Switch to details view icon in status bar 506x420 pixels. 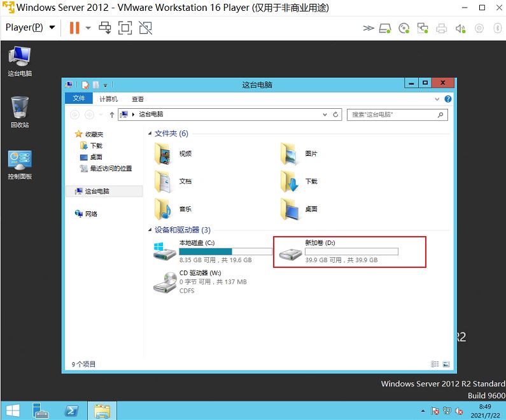click(435, 364)
